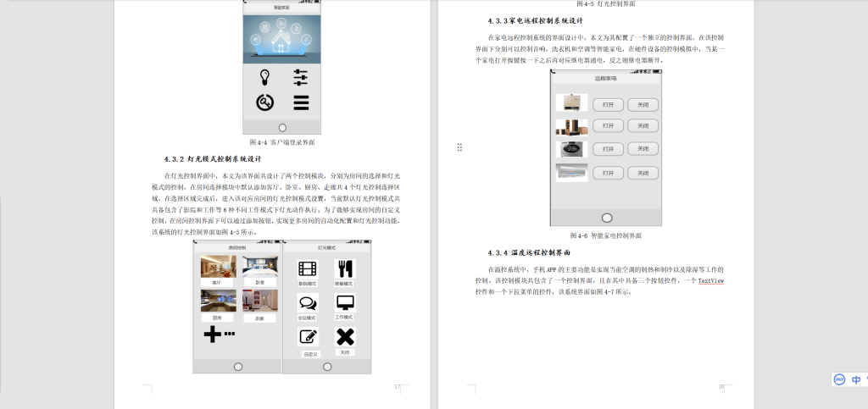Click the 走廊 label under corridor photo
The image size is (868, 409).
tap(259, 318)
